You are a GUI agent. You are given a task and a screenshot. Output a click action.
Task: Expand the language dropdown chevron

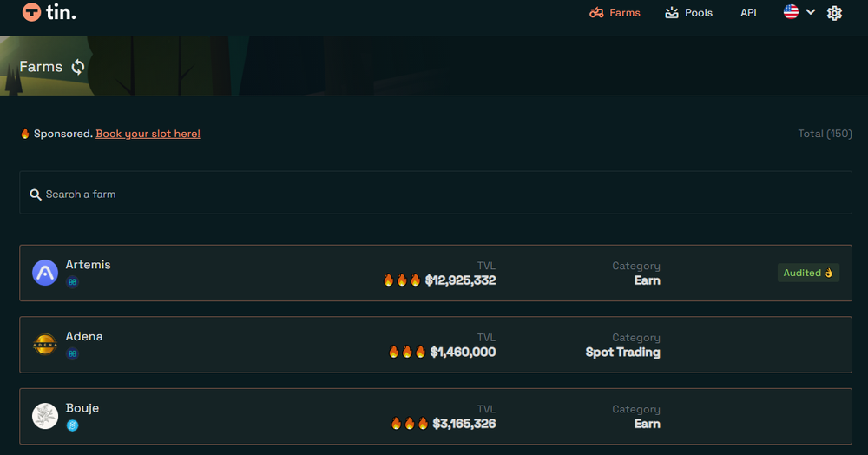click(x=811, y=12)
